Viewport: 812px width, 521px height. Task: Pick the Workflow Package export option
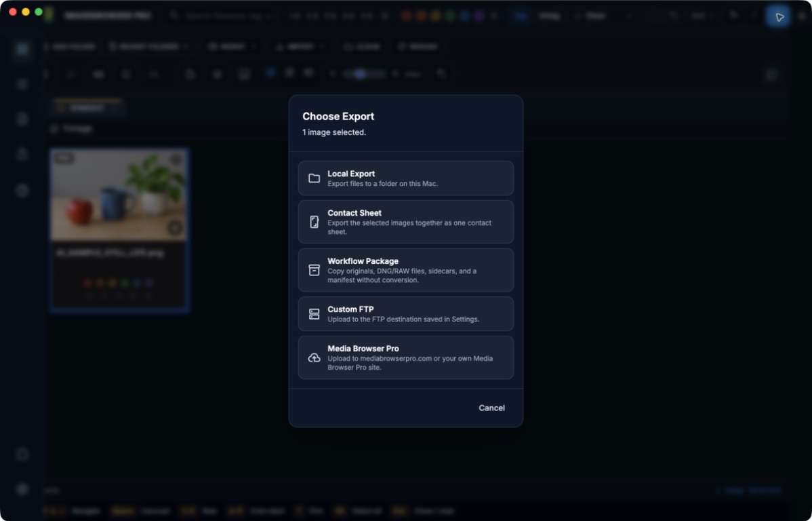[405, 270]
